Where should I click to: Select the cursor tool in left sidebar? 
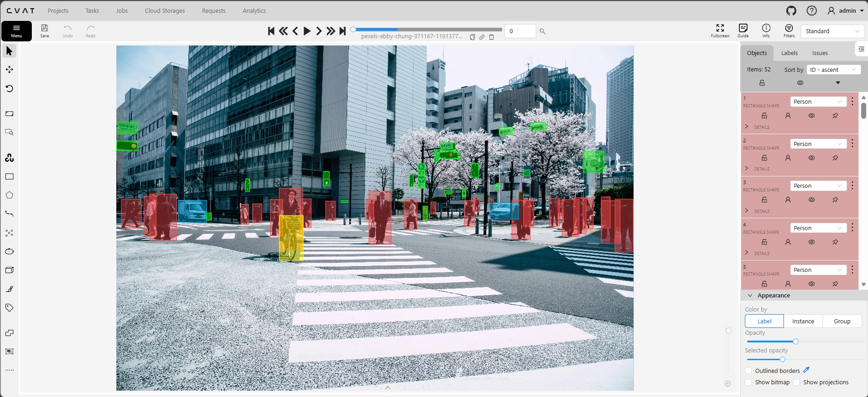point(10,51)
